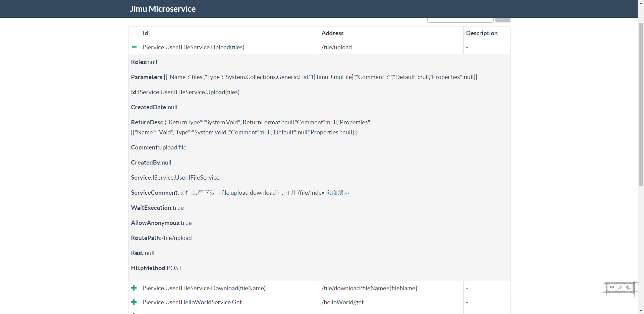Click the IService.User.IHelloWorldService.Get Id cell
The width and height of the screenshot is (644, 314).
(192, 302)
